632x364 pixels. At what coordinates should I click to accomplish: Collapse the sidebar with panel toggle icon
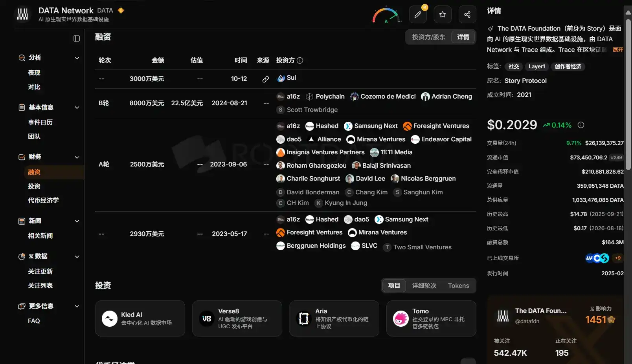click(77, 38)
